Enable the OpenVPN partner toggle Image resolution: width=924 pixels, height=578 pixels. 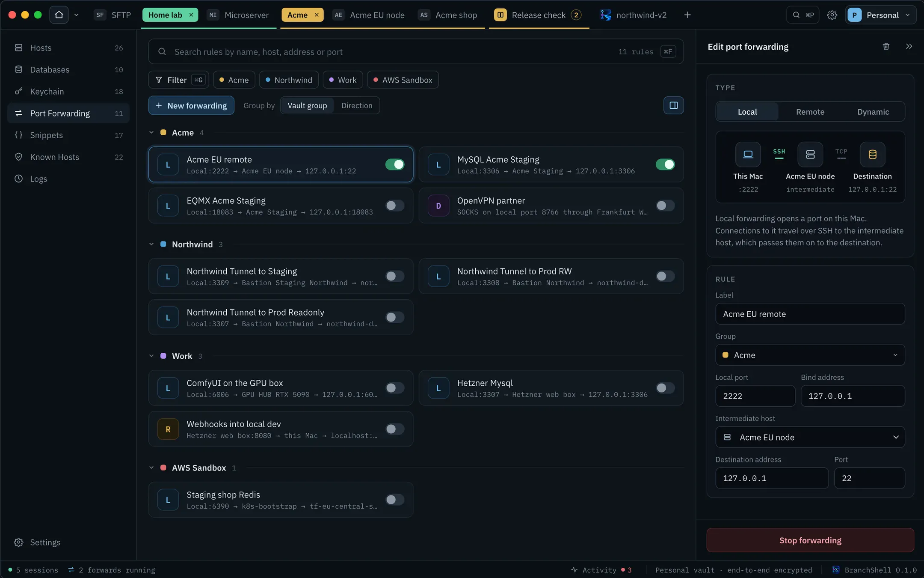coord(665,206)
